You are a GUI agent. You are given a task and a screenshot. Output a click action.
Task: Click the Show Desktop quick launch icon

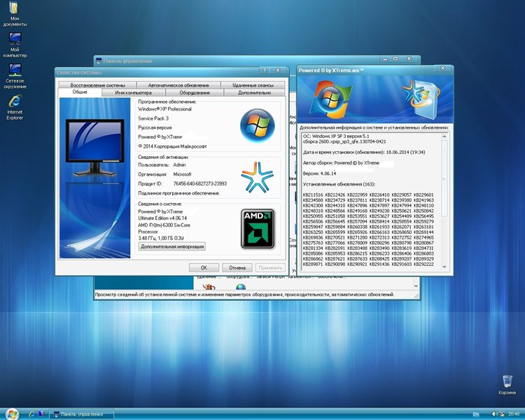point(41,414)
